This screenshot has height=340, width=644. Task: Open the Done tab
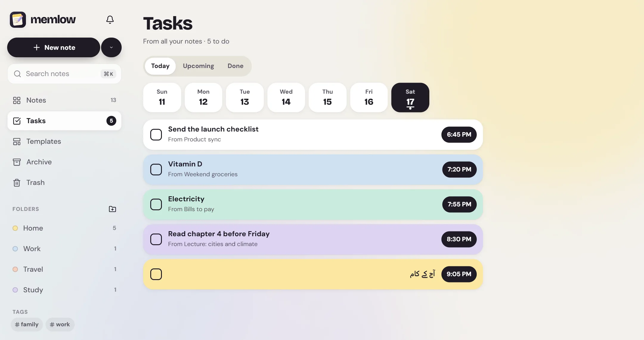235,66
